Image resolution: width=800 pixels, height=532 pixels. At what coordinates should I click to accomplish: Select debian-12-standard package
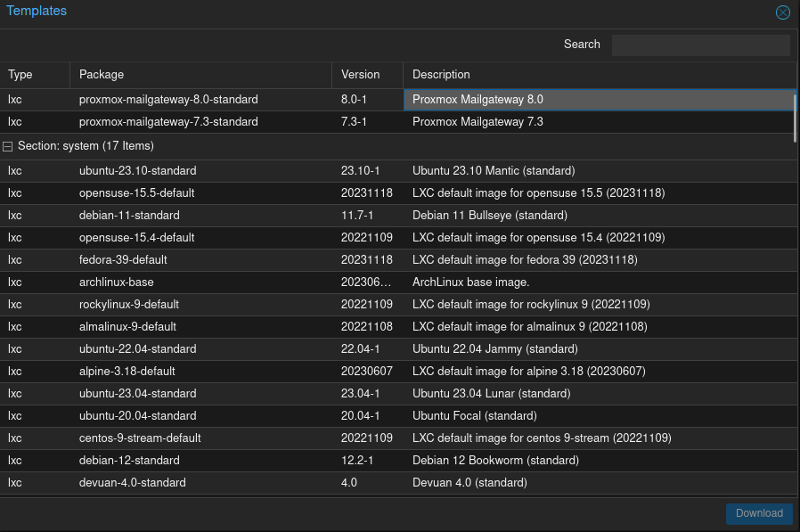tap(129, 461)
